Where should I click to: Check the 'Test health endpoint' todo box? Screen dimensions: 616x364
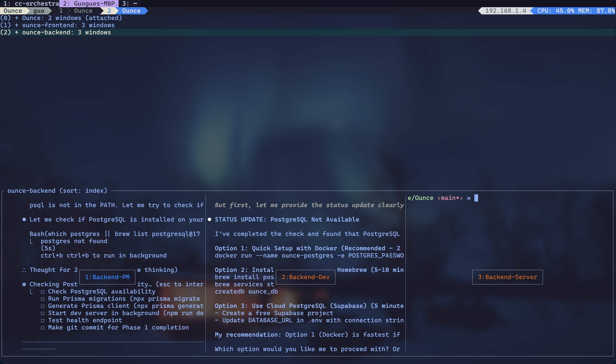43,320
